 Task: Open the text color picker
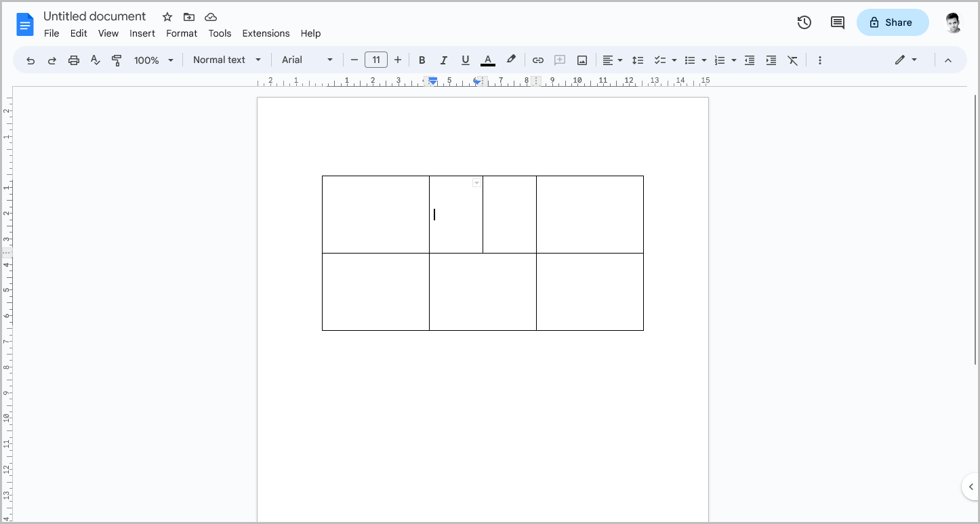tap(487, 60)
